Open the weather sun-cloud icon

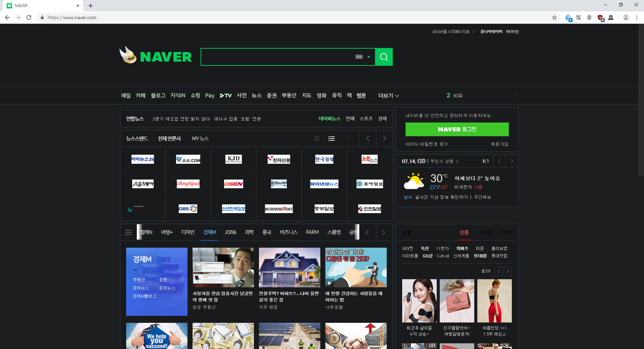pos(414,181)
